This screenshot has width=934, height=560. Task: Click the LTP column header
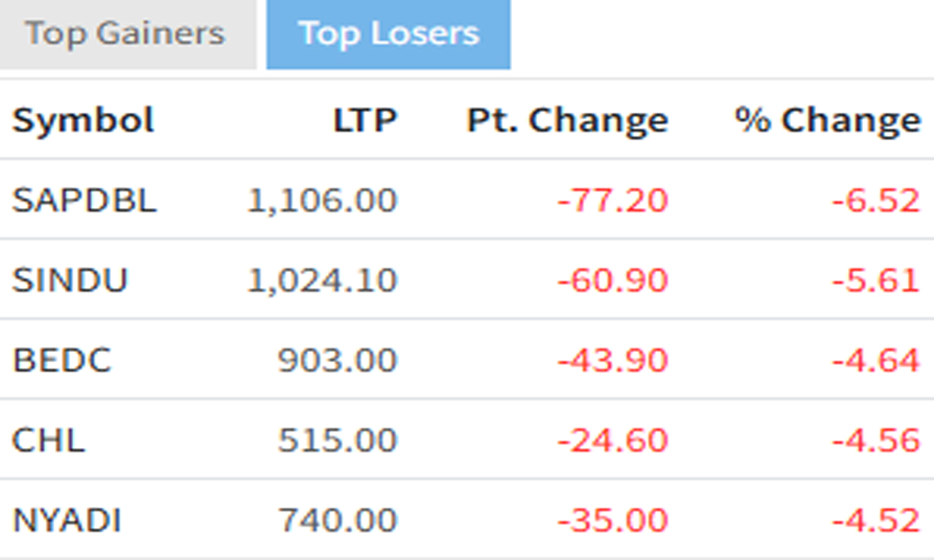pos(365,120)
